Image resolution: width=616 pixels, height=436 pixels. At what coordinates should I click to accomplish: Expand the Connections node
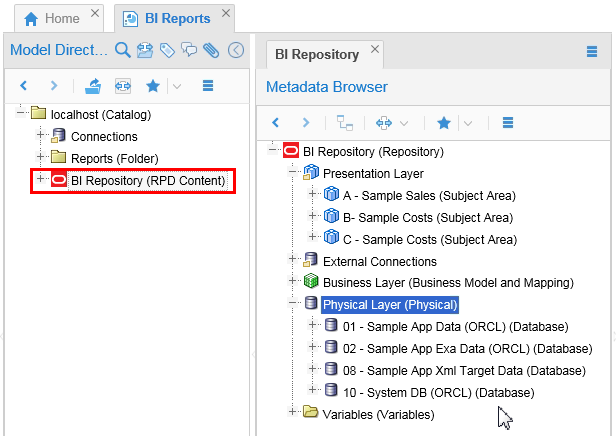(40, 135)
